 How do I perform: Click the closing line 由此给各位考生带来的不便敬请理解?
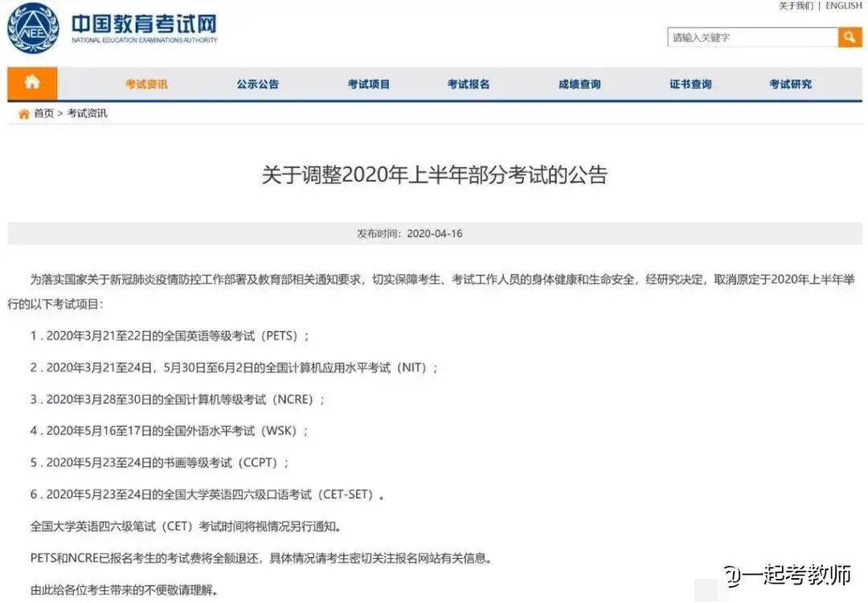124,590
